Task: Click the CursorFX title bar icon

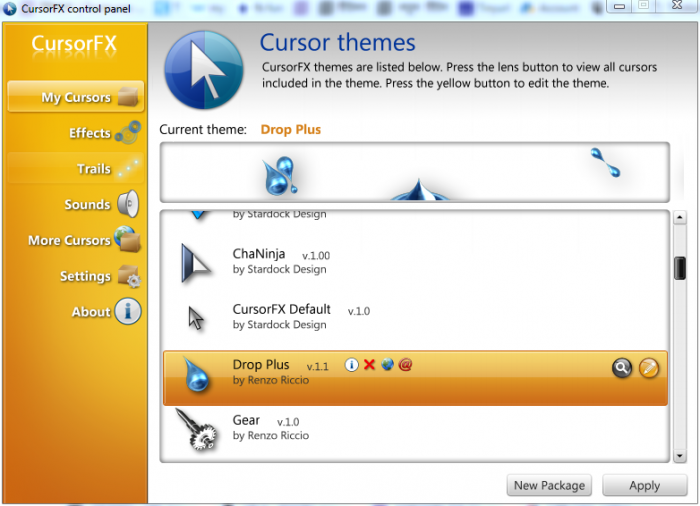Action: [x=10, y=9]
